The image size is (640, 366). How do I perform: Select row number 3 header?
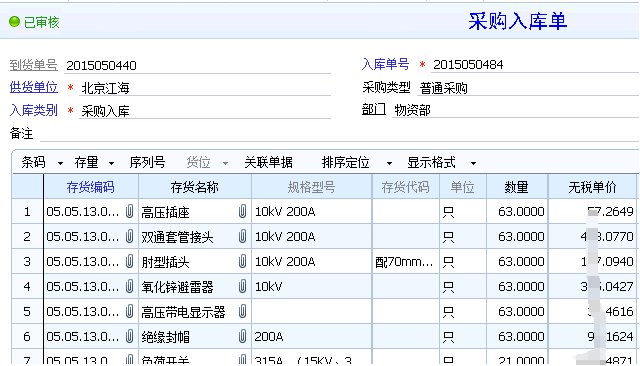click(27, 261)
